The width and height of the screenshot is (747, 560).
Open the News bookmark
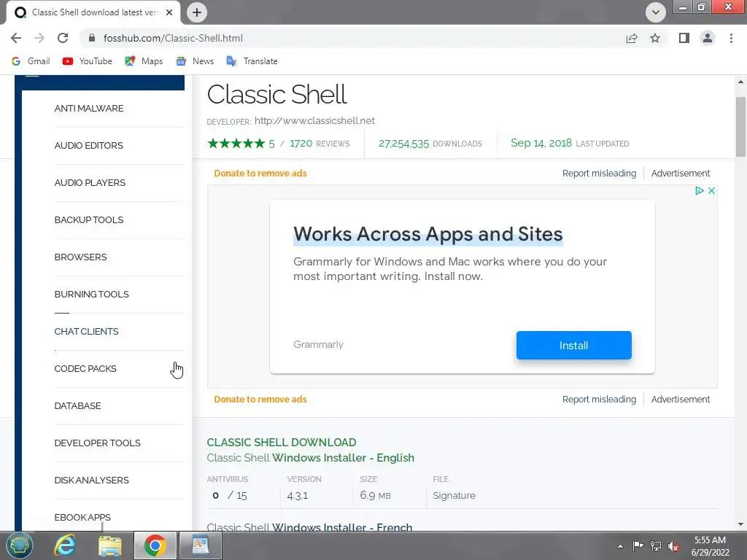(x=195, y=61)
